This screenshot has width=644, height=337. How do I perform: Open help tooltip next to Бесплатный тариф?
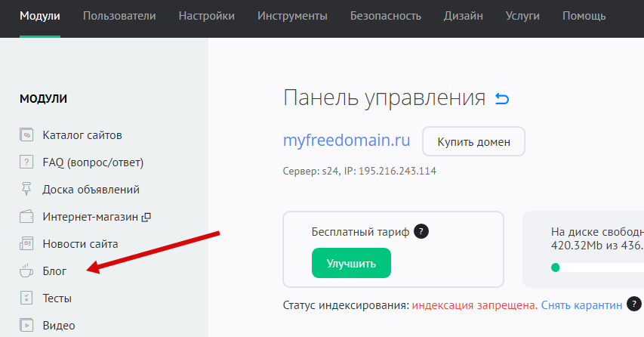[421, 232]
